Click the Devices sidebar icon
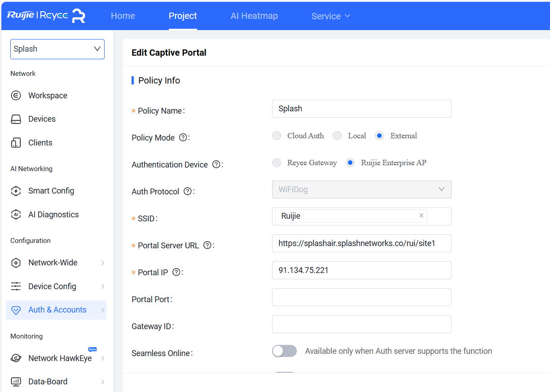Screen dimensions: 550x392 coord(16,119)
